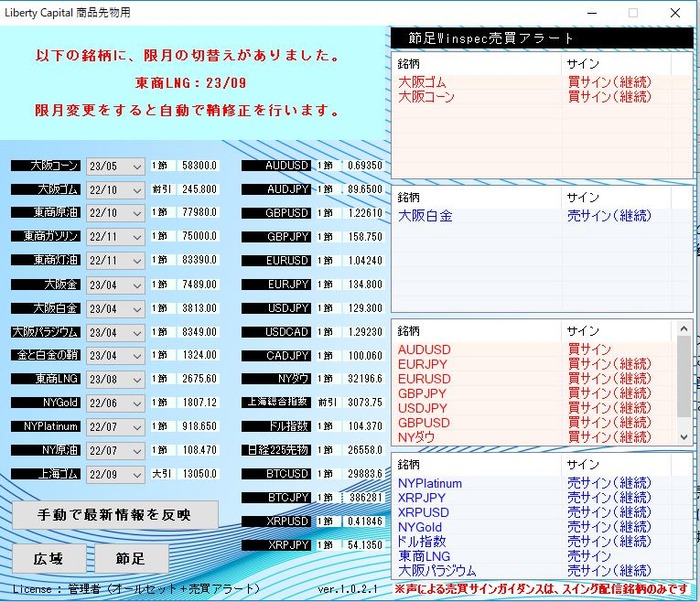Click the 節足 button
Image resolution: width=700 pixels, height=602 pixels.
(x=131, y=558)
